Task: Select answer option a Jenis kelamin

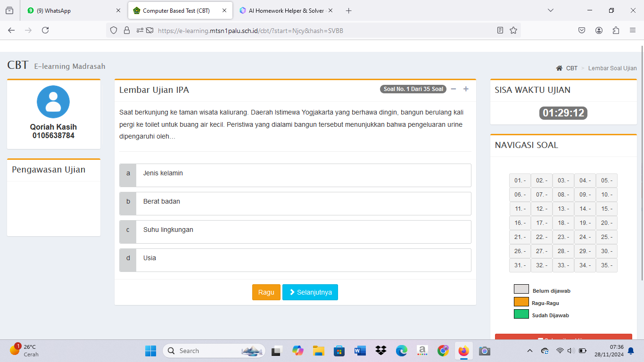Action: pyautogui.click(x=295, y=175)
